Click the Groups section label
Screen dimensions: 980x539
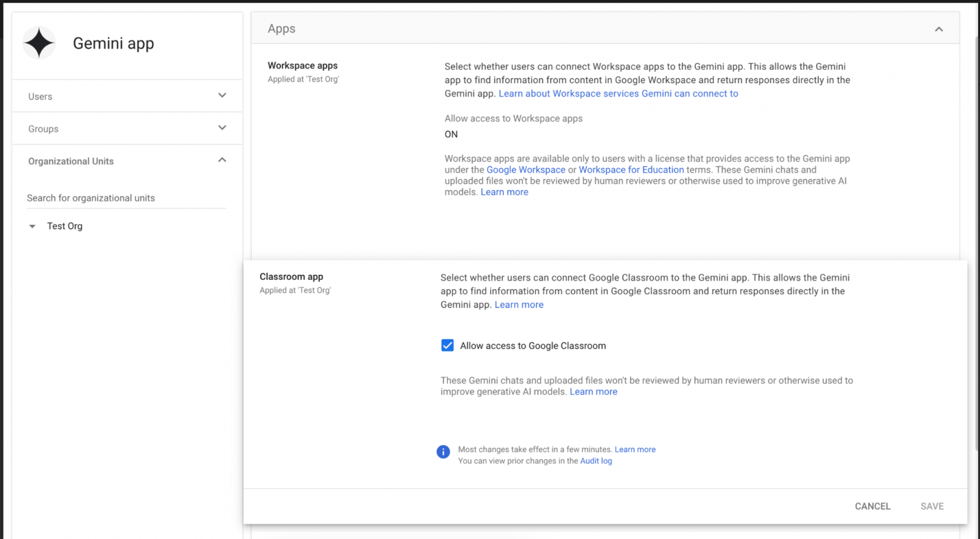coord(43,129)
